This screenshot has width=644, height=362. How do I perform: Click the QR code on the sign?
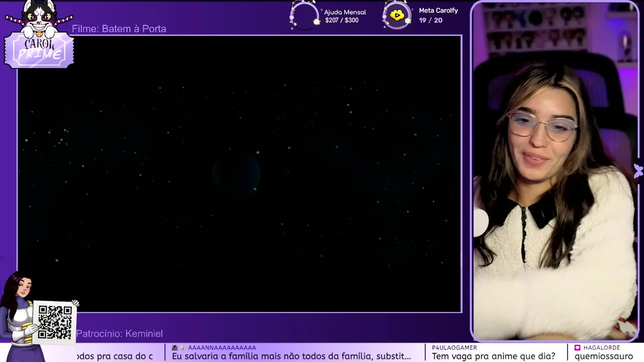55,322
